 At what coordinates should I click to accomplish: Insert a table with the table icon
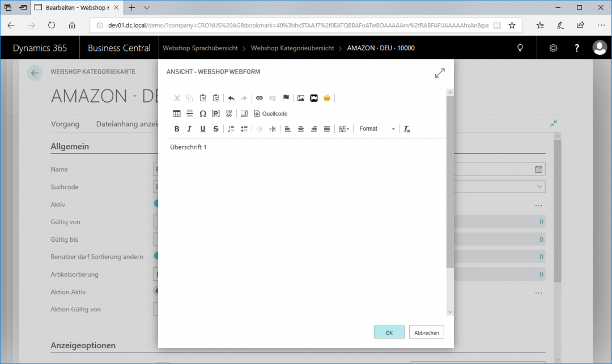(177, 113)
